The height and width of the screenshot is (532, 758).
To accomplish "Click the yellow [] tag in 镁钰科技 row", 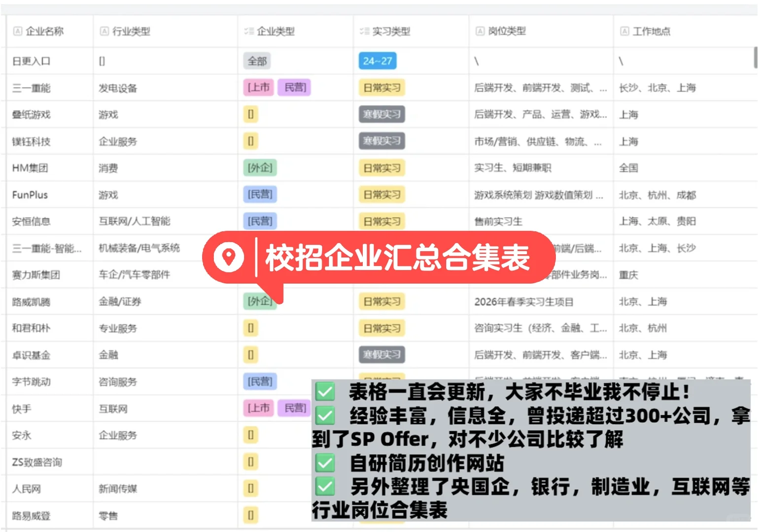I will 250,141.
